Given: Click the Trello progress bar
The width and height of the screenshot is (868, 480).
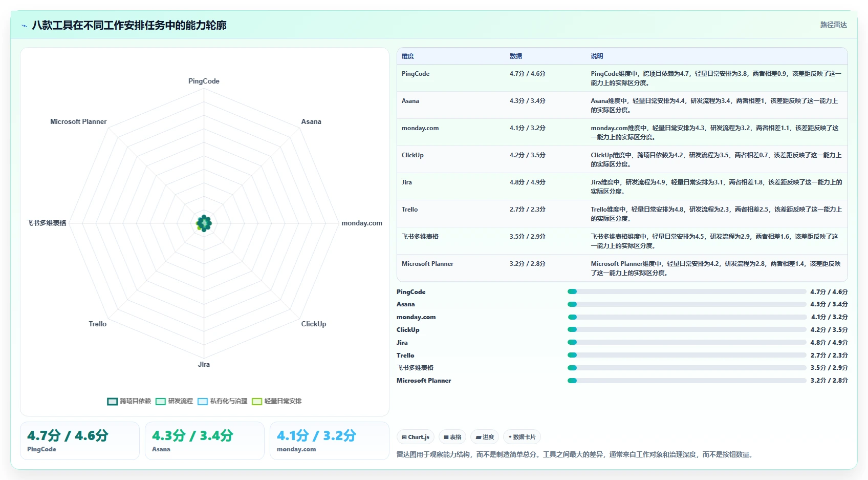Looking at the screenshot, I should (687, 355).
